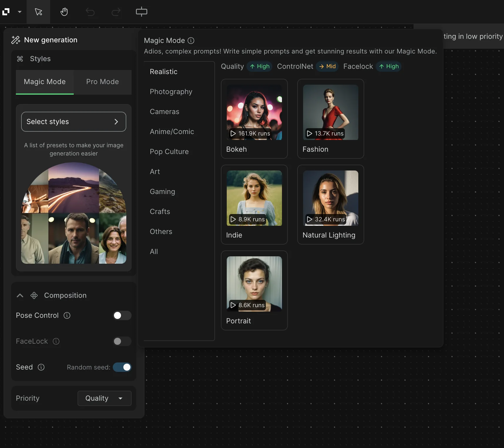Click the Quality High badge

260,66
